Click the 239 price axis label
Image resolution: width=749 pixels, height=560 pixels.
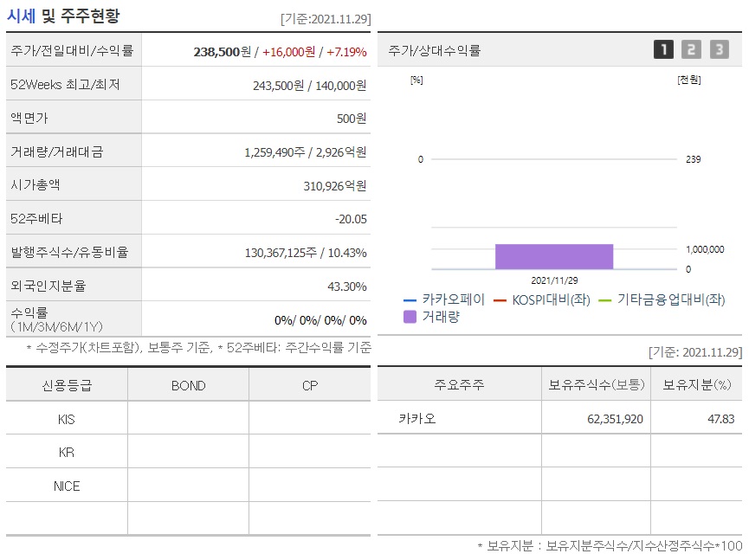coord(693,159)
